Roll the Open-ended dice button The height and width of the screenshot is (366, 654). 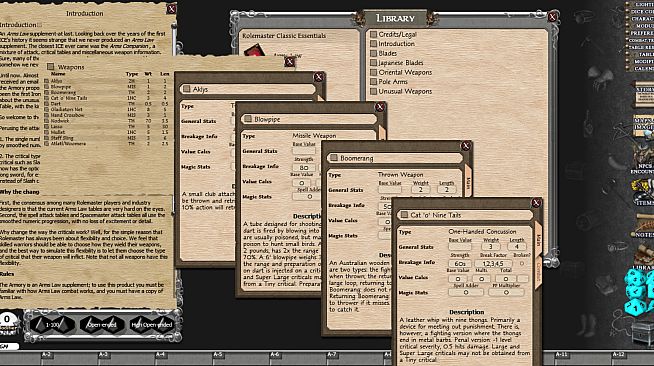click(102, 325)
